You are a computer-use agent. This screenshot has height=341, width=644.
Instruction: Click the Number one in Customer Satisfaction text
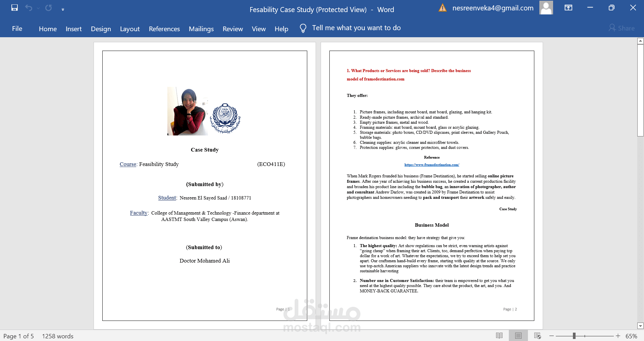point(397,281)
